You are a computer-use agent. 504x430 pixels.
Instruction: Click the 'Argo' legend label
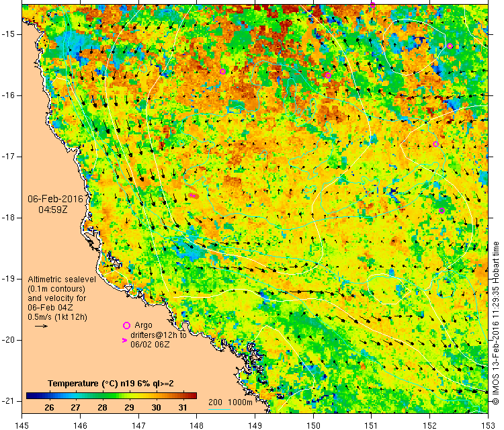[143, 325]
